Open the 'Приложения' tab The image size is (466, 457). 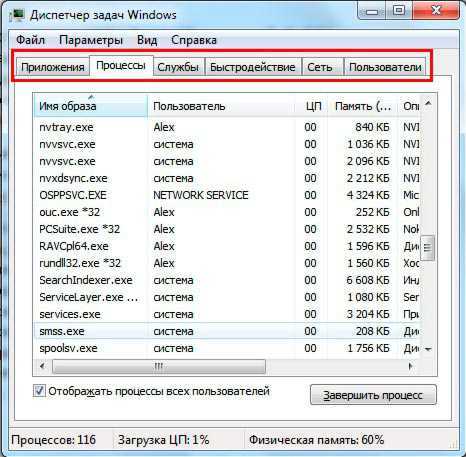52,67
